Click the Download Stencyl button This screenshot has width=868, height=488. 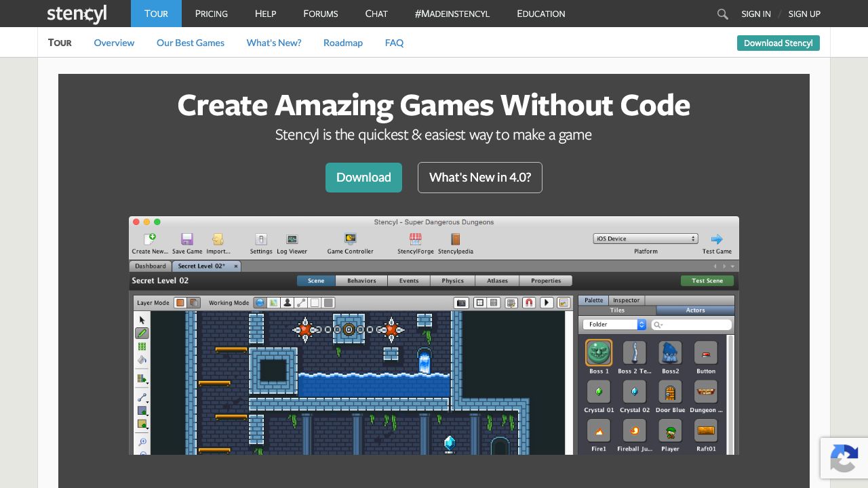[778, 43]
